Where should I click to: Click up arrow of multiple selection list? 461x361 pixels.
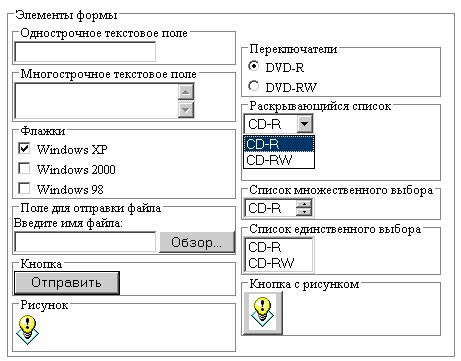tap(304, 204)
